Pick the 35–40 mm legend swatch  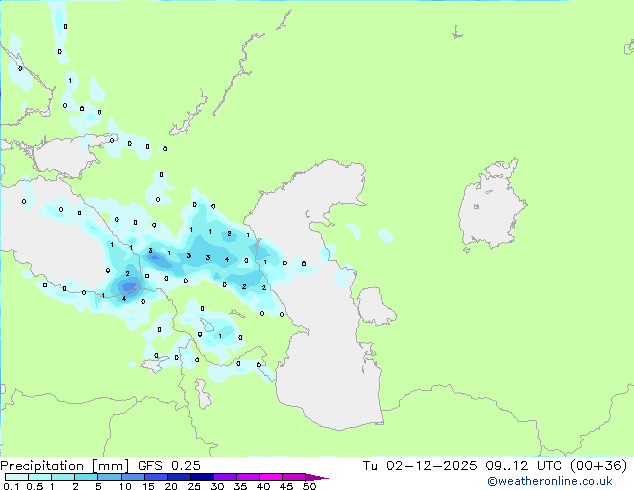[248, 477]
